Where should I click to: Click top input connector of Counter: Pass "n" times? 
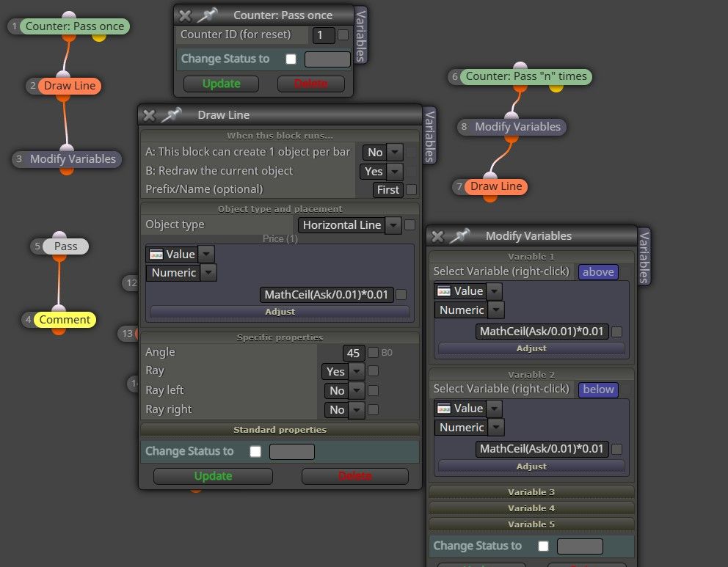pos(520,65)
